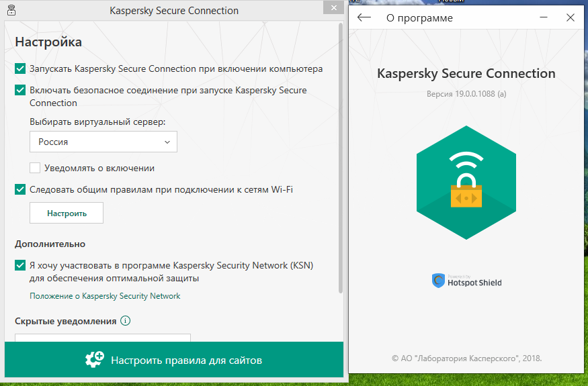
Task: Click the settings window vertical scrollbar
Action: (x=341, y=157)
